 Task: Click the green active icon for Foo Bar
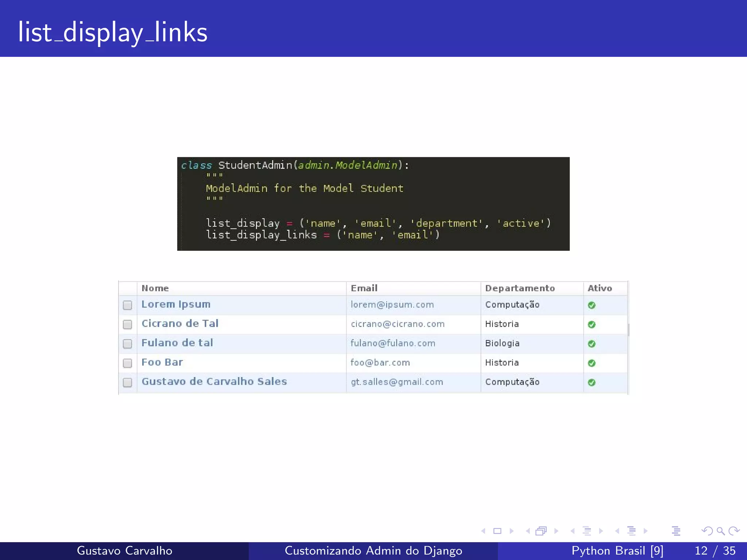(592, 363)
